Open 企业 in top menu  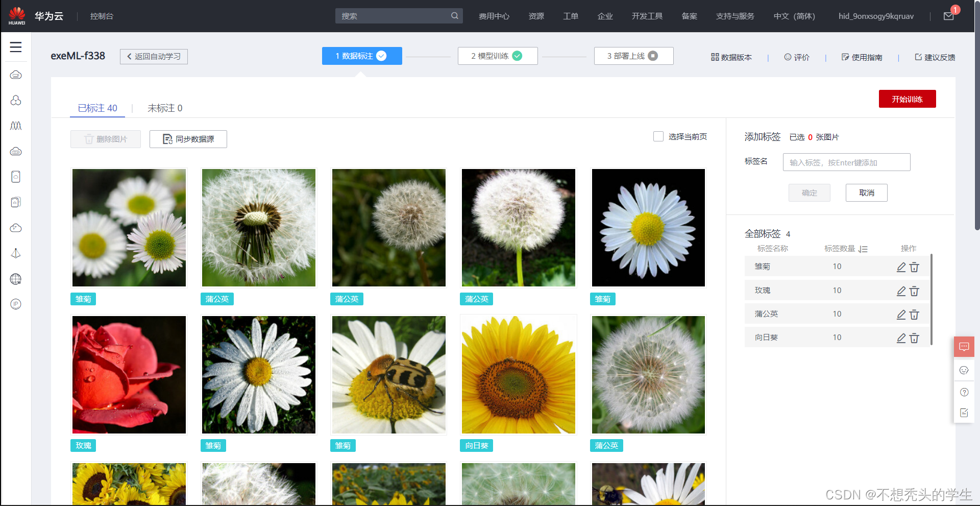coord(605,16)
